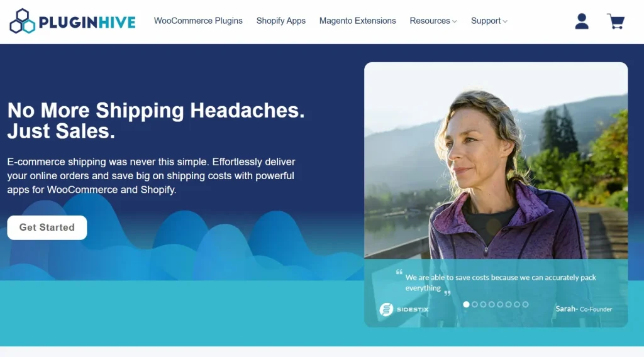Click the PluginHive hexagon logo
644x357 pixels.
[22, 21]
